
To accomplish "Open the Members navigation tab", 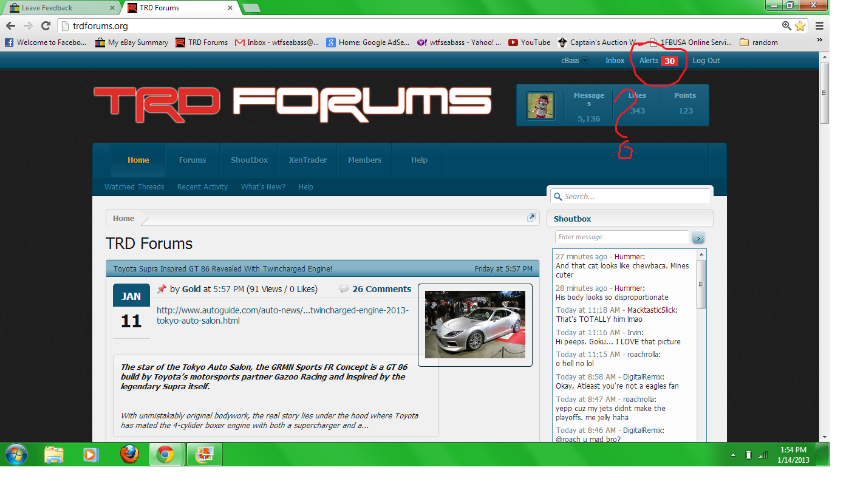I will [x=365, y=160].
